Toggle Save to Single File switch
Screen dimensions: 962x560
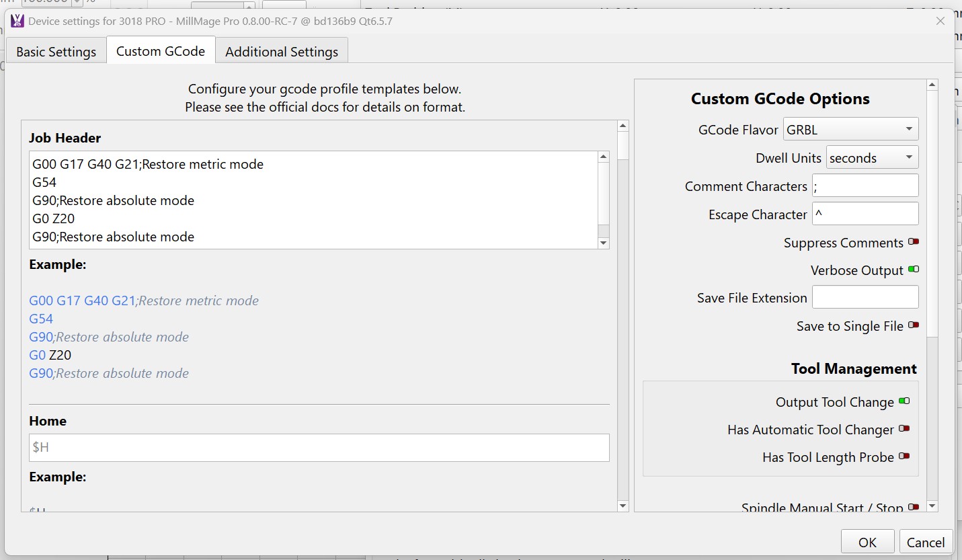click(913, 325)
